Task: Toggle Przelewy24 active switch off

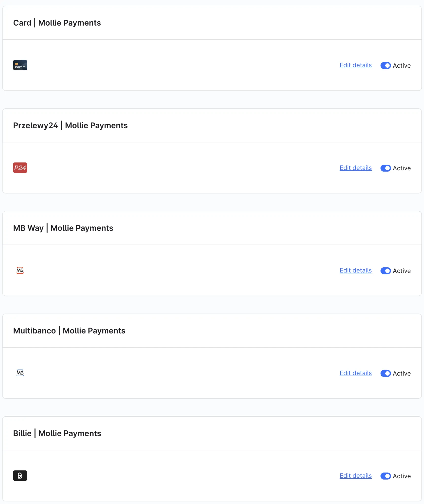Action: pos(386,168)
